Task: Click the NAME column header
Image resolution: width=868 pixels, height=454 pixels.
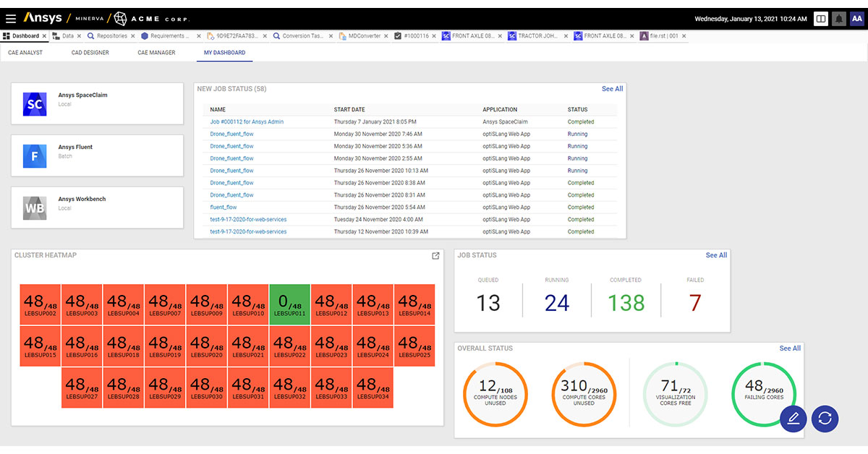Action: [x=218, y=110]
